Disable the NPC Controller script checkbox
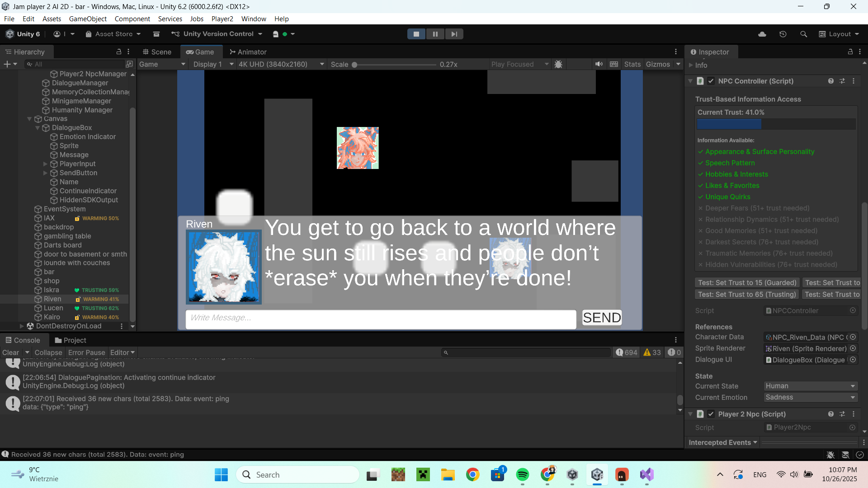 point(711,81)
